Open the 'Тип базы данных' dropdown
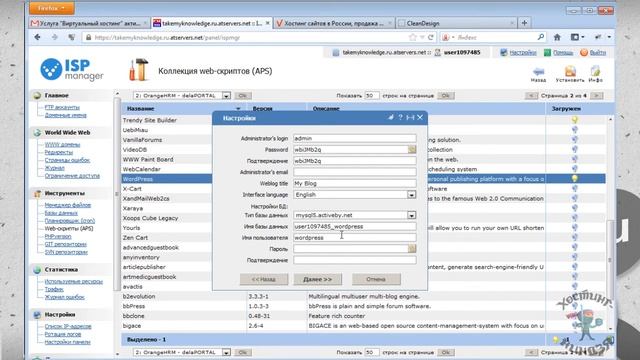Viewport: 640px width, 360px height. (355, 215)
